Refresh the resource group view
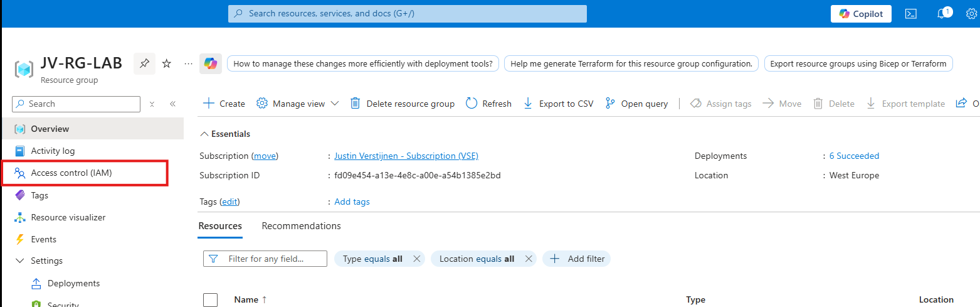Image resolution: width=980 pixels, height=307 pixels. click(x=489, y=104)
